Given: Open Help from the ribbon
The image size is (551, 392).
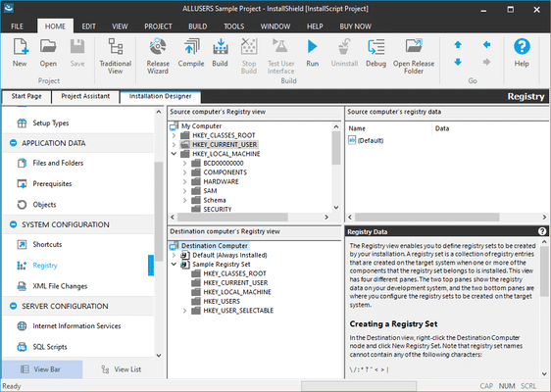Looking at the screenshot, I should pyautogui.click(x=522, y=53).
